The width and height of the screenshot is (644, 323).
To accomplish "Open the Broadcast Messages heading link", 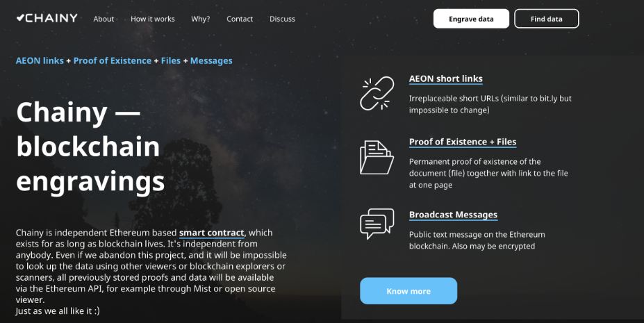I will 453,215.
